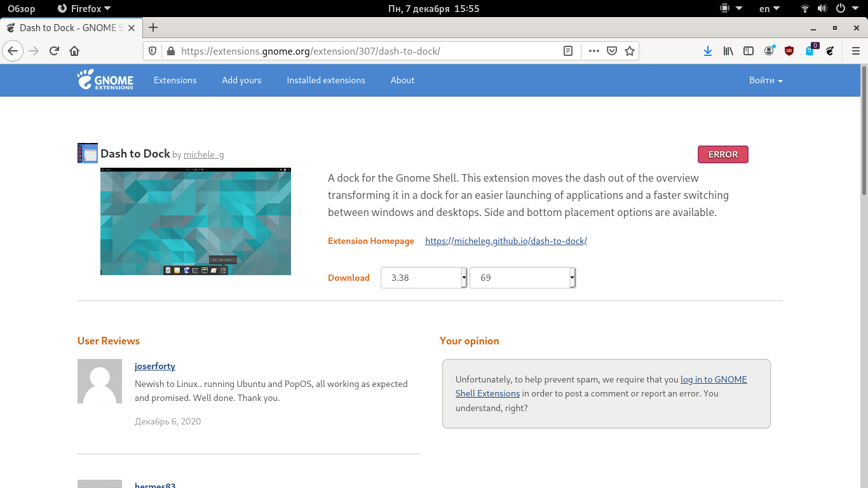The height and width of the screenshot is (488, 868).
Task: Bookmark this page with the star
Action: coord(630,51)
